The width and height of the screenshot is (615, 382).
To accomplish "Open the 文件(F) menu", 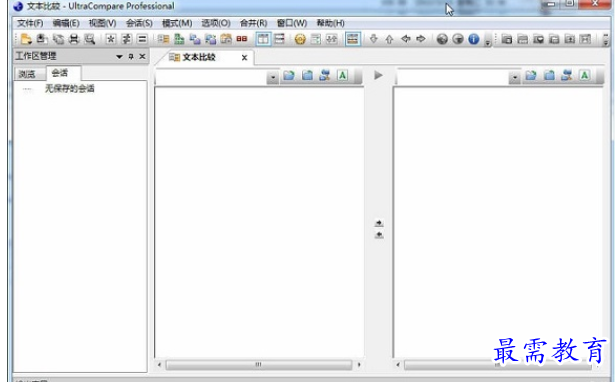I will (30, 23).
